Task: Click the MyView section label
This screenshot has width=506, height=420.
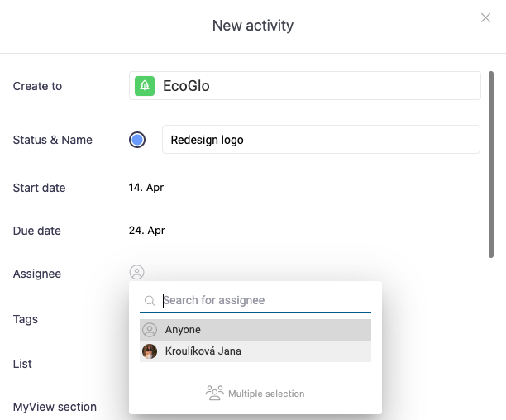Action: (55, 407)
